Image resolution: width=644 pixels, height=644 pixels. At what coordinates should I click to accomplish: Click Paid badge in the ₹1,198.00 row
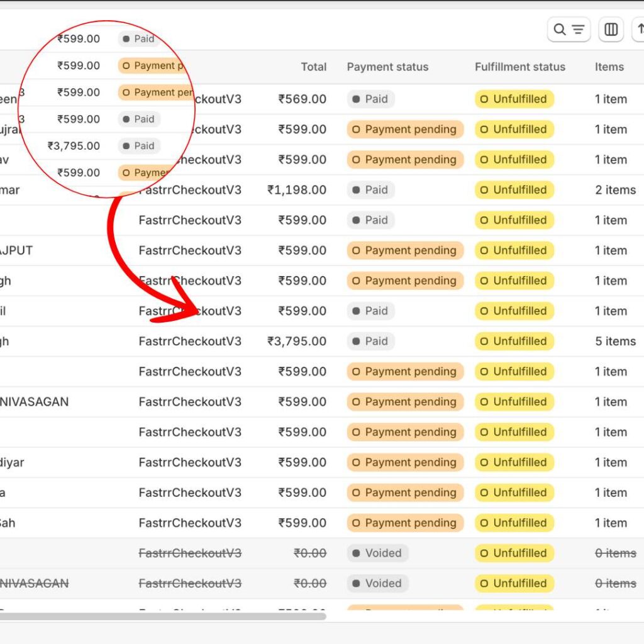370,190
